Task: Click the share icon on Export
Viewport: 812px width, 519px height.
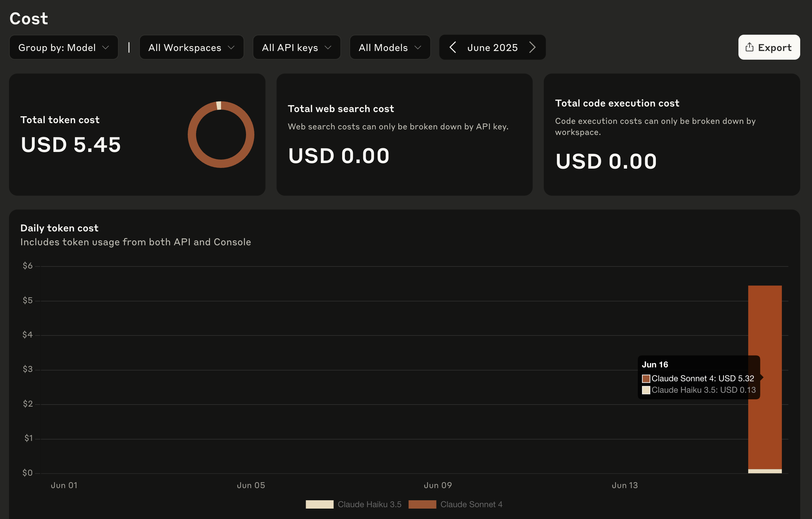Action: [749, 47]
